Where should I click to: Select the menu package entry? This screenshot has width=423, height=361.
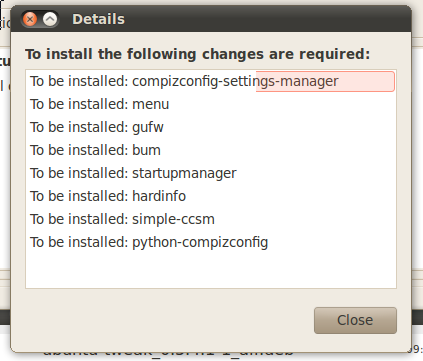click(x=211, y=104)
